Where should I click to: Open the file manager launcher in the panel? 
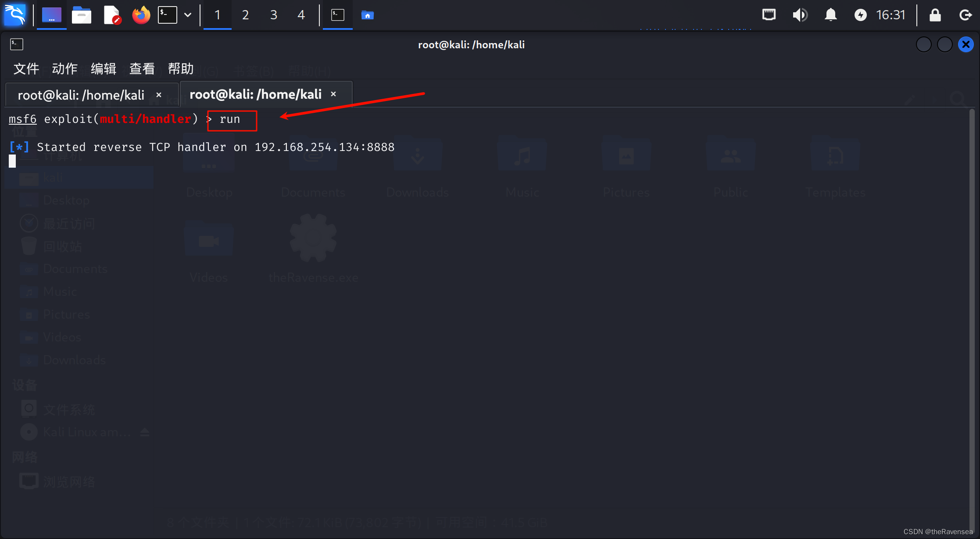[82, 15]
